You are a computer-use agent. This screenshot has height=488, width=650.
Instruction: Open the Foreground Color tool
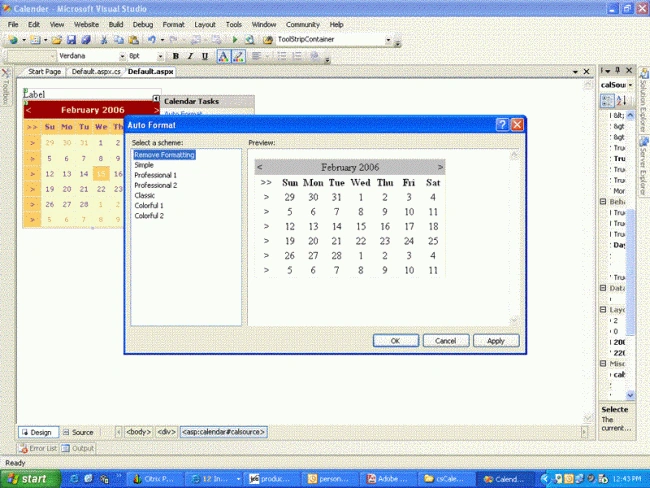pos(223,56)
